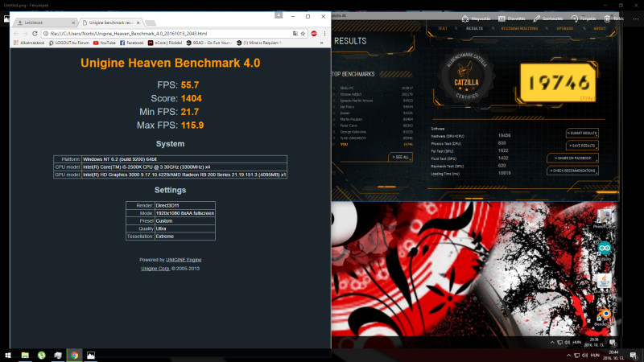Click the Forgatás rotate icon in Photos
This screenshot has height=362, width=644.
coord(575,19)
